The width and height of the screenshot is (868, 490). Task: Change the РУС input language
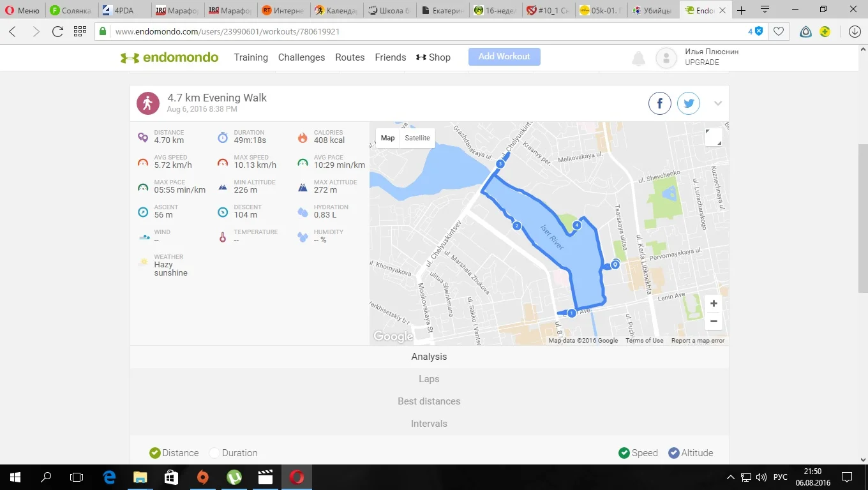[781, 477]
